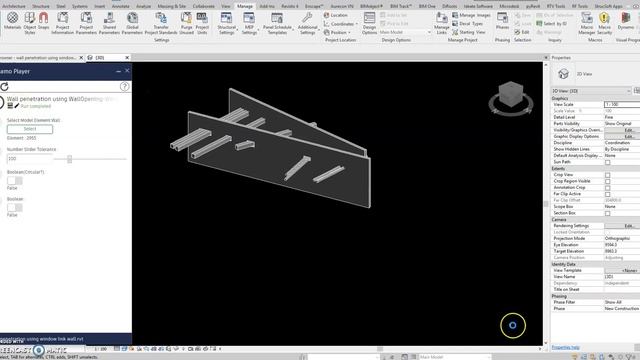
Task: Click Transfer Project Standards
Action: (x=161, y=22)
